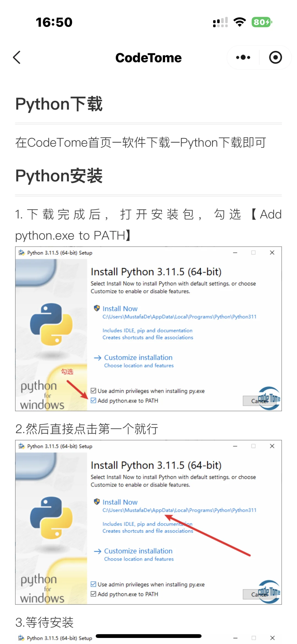Open first installer screenshot with 勾选 label

click(148, 329)
